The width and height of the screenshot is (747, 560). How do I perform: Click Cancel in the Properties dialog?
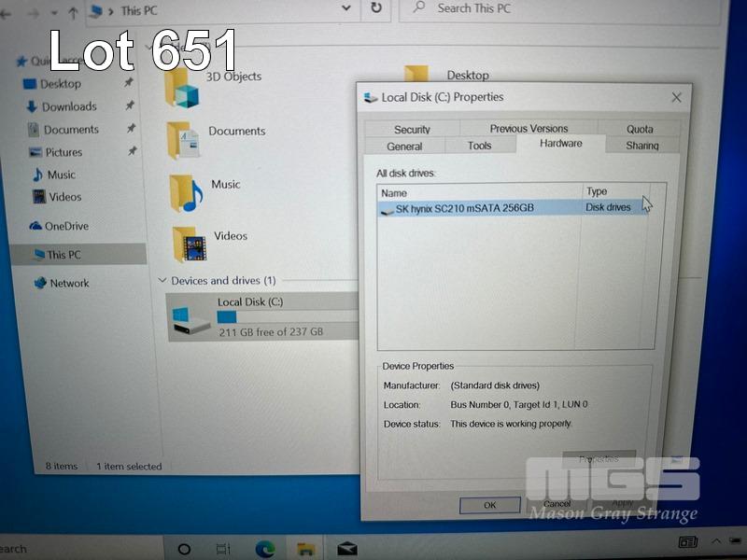tap(557, 504)
